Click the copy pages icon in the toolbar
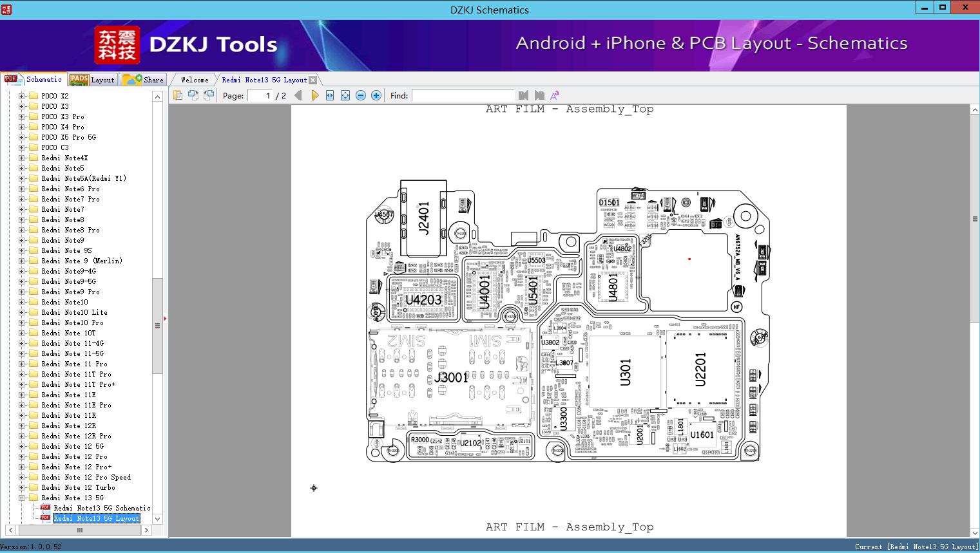980x553 pixels. (178, 95)
